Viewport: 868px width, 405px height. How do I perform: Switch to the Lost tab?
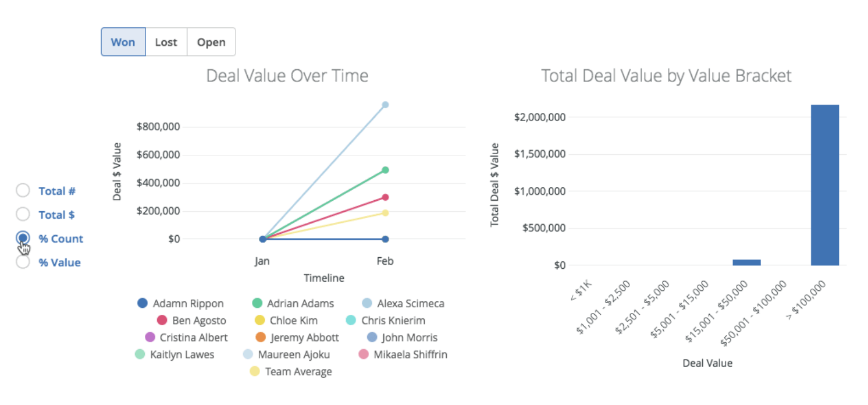(x=166, y=41)
